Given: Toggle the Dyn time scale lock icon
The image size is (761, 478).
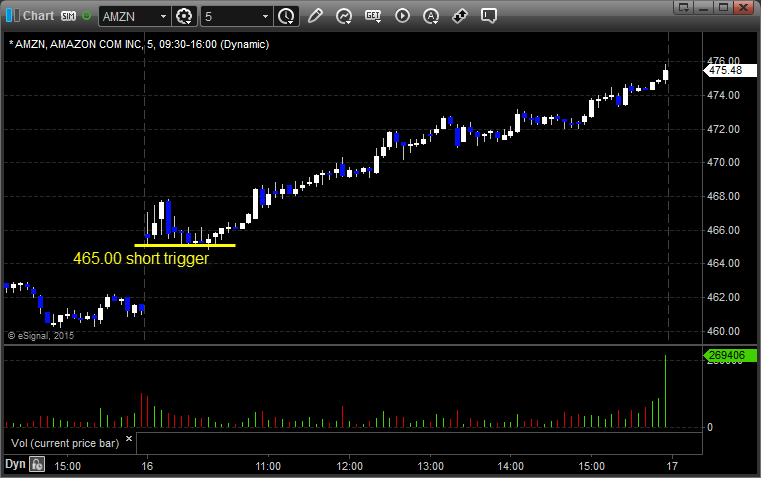Looking at the screenshot, I should click(36, 464).
